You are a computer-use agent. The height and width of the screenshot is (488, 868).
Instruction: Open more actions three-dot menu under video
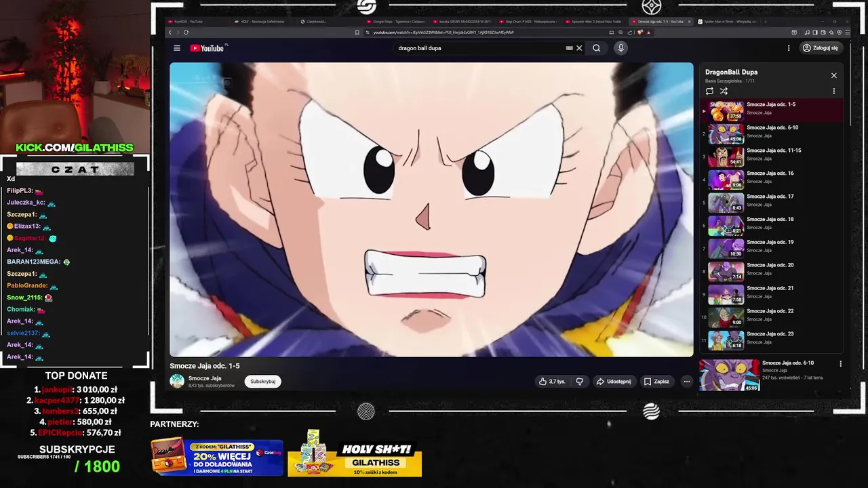point(686,382)
